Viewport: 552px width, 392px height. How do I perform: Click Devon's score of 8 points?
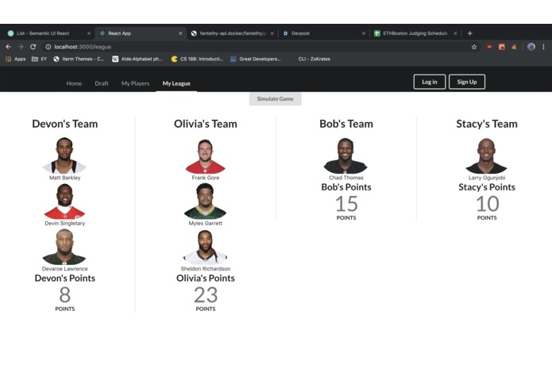tap(65, 294)
